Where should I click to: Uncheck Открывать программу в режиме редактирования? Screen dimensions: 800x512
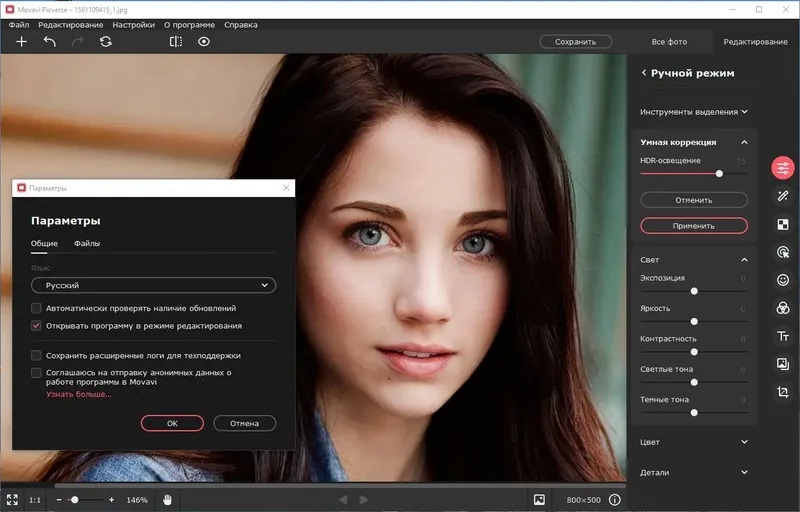tap(36, 325)
